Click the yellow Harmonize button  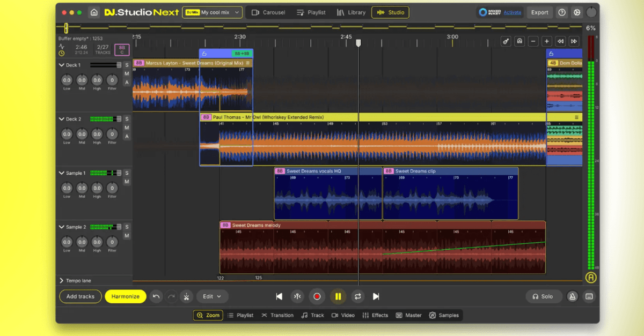126,296
